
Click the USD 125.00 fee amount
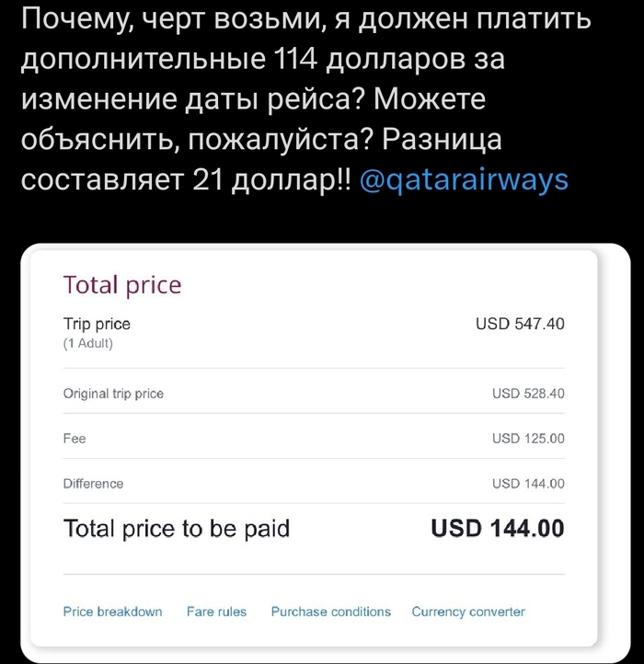[528, 439]
